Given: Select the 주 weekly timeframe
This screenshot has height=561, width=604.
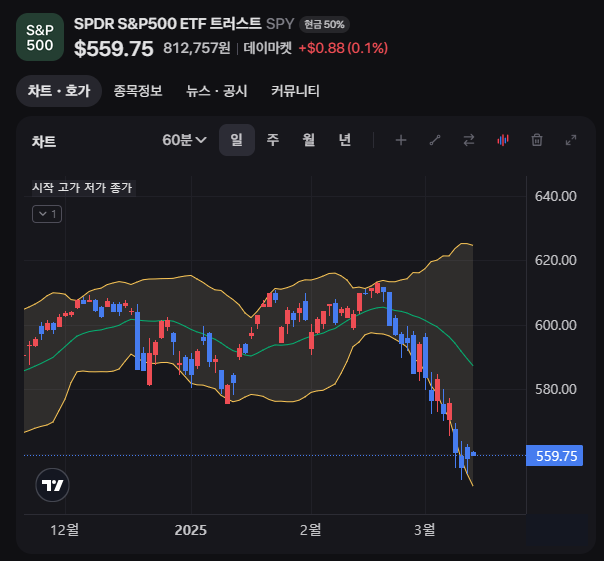Looking at the screenshot, I should [x=273, y=140].
